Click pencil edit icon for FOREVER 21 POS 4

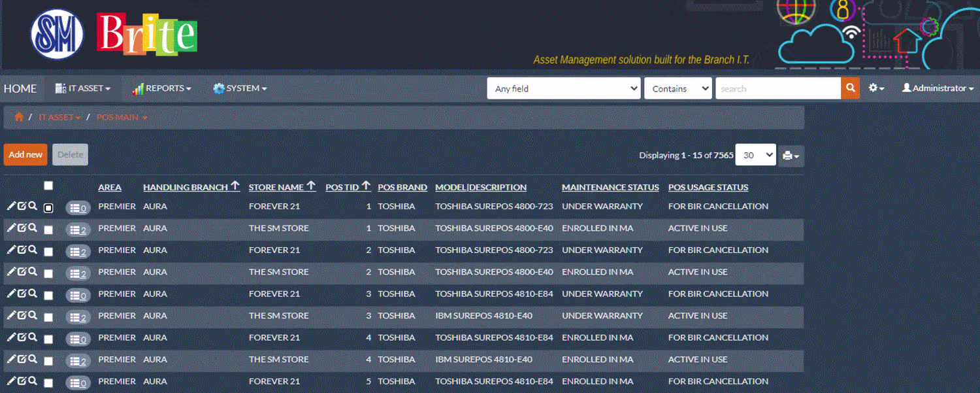(11, 337)
